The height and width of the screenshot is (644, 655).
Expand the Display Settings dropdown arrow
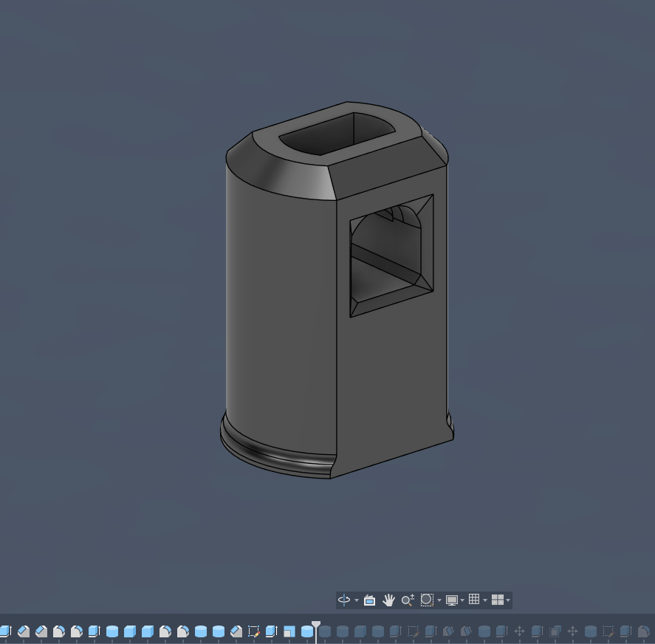click(462, 600)
